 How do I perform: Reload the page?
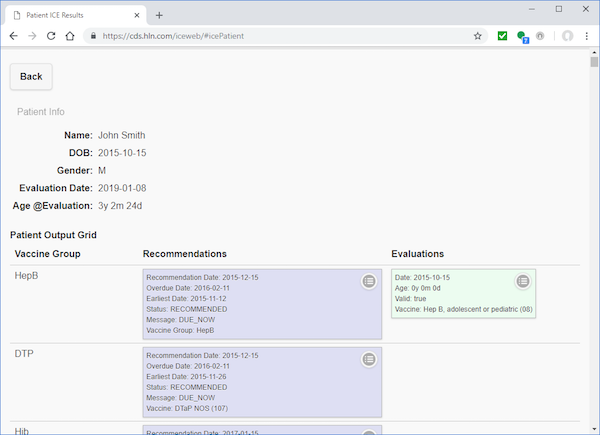tap(51, 36)
